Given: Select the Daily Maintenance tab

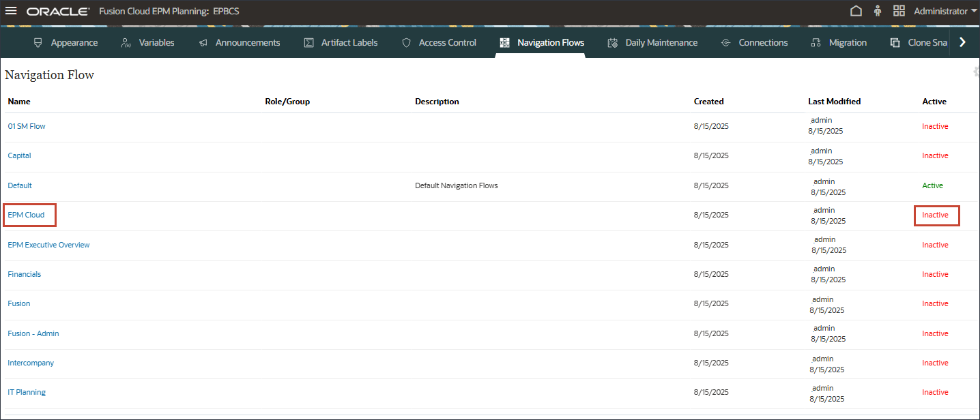Looking at the screenshot, I should [x=661, y=42].
